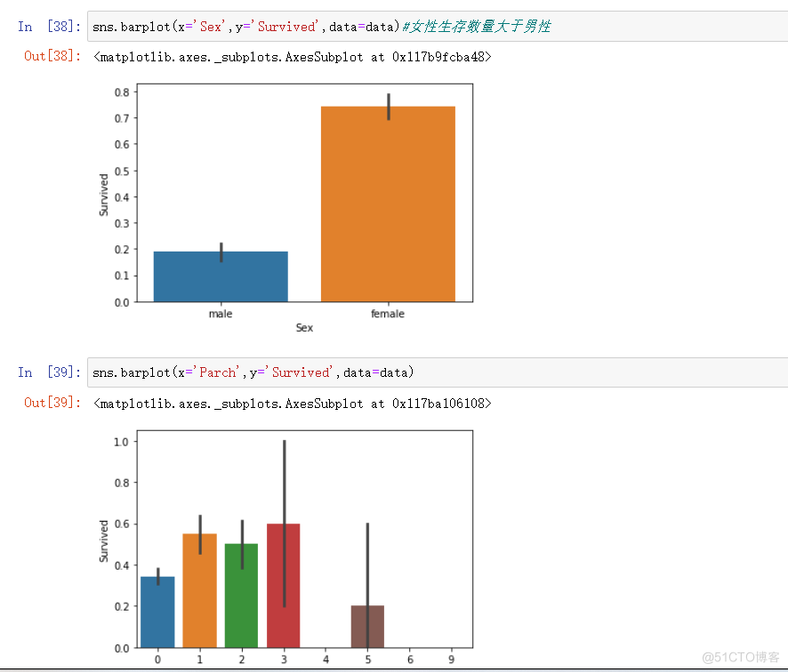
Task: Click the '6' x-axis tick in Parch chart
Action: point(410,660)
